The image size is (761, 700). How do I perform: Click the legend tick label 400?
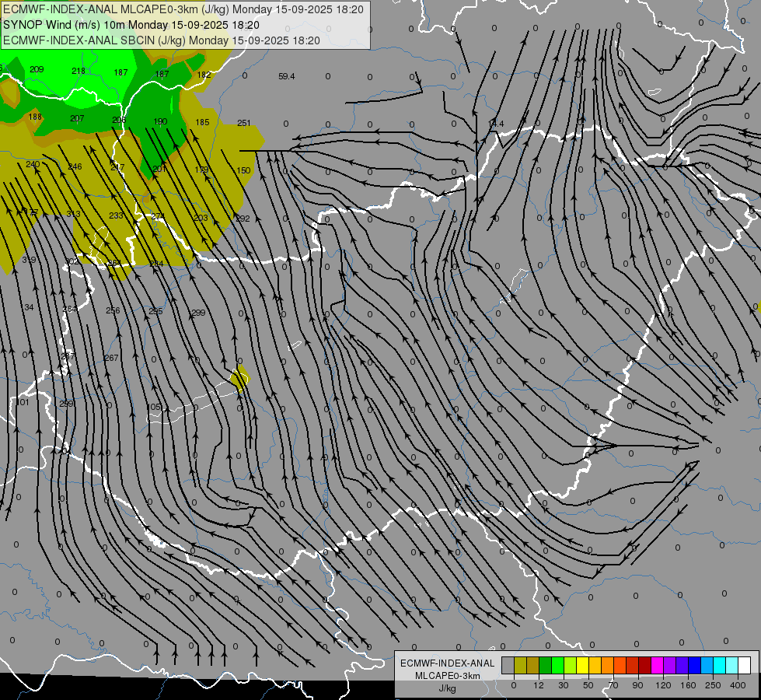coord(738,685)
